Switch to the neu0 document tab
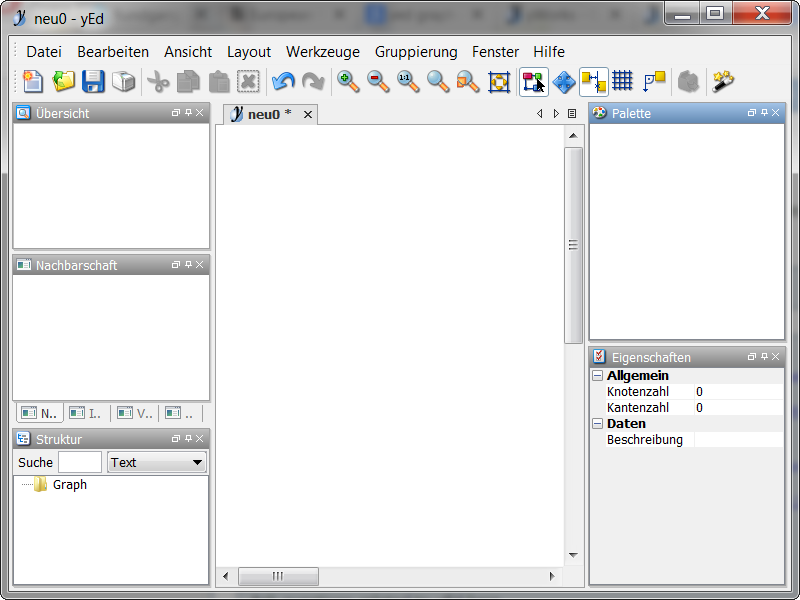This screenshot has width=800, height=600. pyautogui.click(x=263, y=114)
